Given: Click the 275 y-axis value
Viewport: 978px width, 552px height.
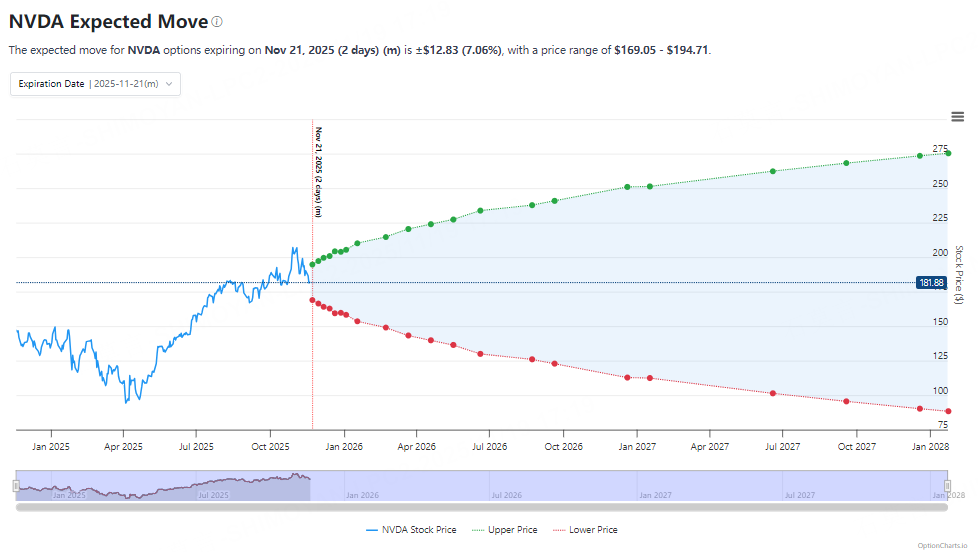Looking at the screenshot, I should (940, 148).
